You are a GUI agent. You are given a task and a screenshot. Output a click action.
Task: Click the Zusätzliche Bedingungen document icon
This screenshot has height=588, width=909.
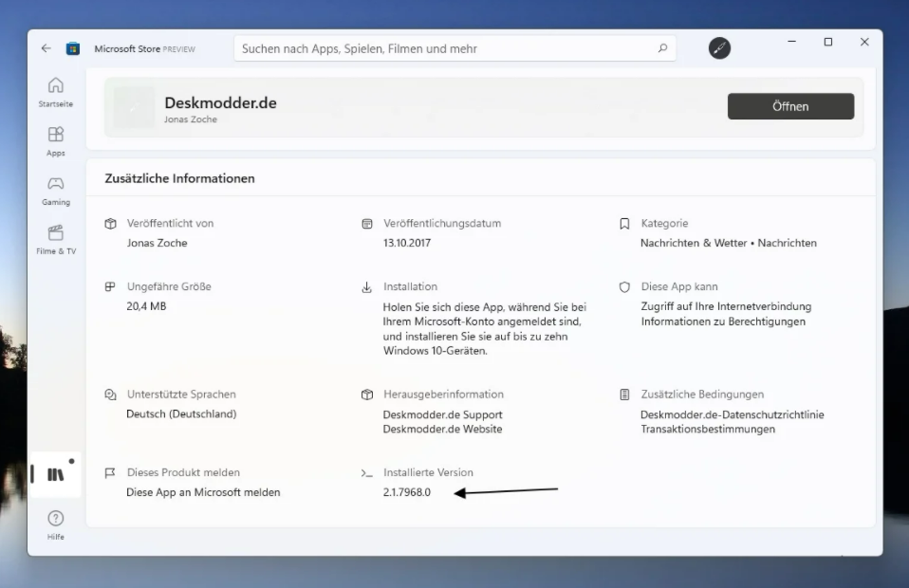point(624,395)
